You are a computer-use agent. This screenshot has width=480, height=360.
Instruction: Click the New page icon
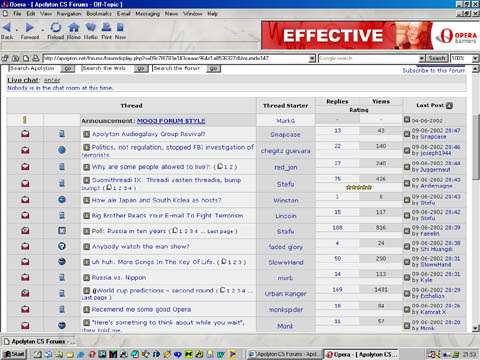120,27
